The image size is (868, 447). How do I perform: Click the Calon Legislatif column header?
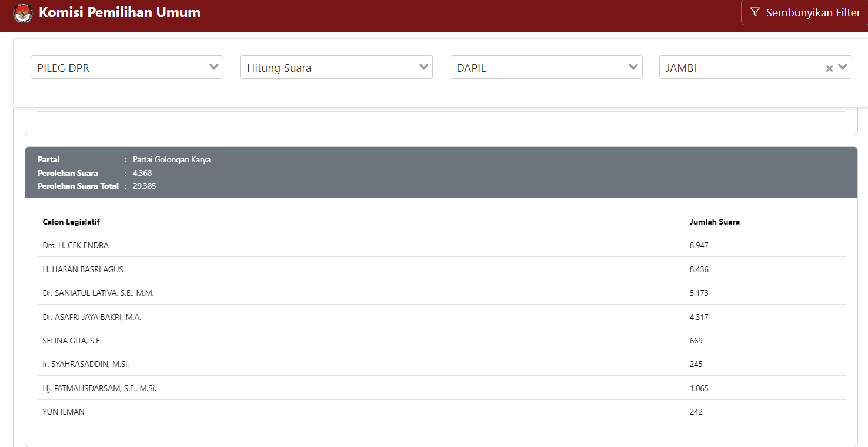71,222
